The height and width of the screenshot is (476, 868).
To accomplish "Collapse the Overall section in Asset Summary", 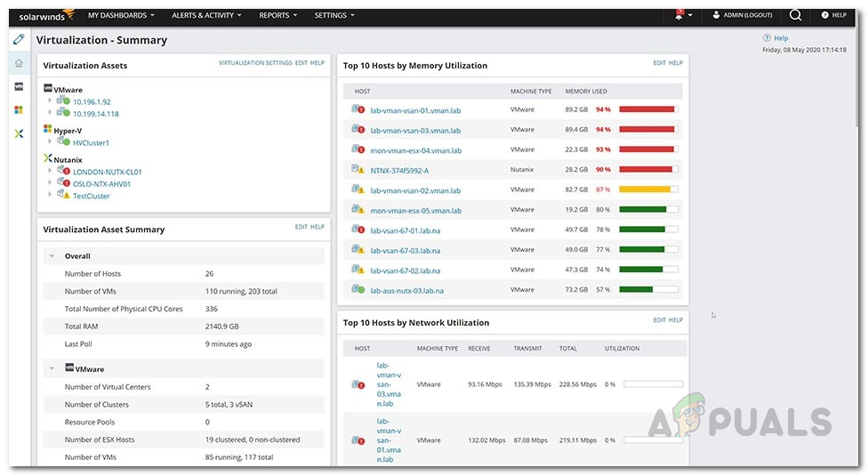I will coord(52,256).
